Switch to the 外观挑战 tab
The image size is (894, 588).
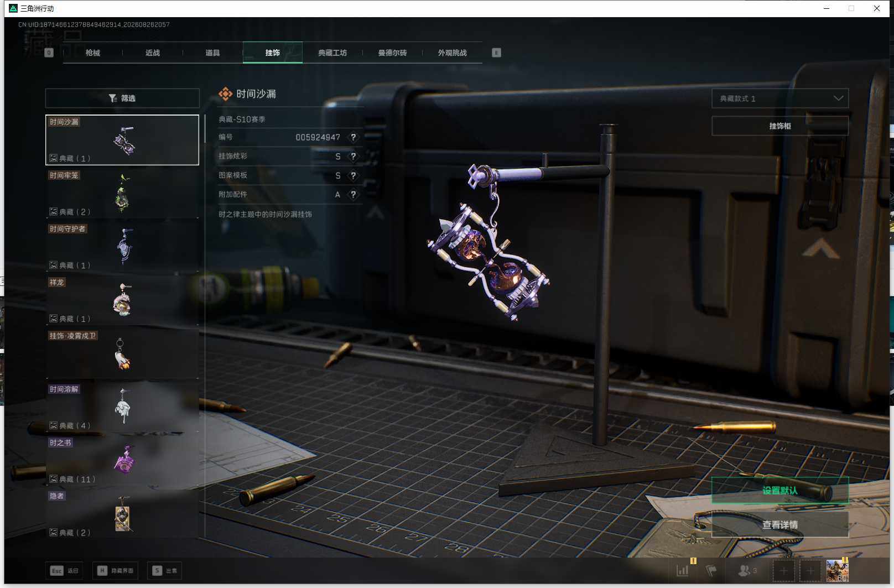pos(452,53)
